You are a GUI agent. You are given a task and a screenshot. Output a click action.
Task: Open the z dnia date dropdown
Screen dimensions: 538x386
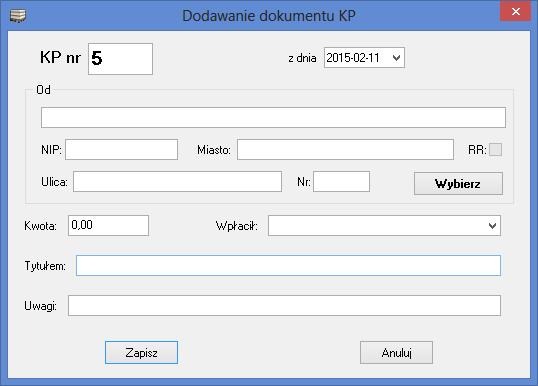click(x=397, y=58)
